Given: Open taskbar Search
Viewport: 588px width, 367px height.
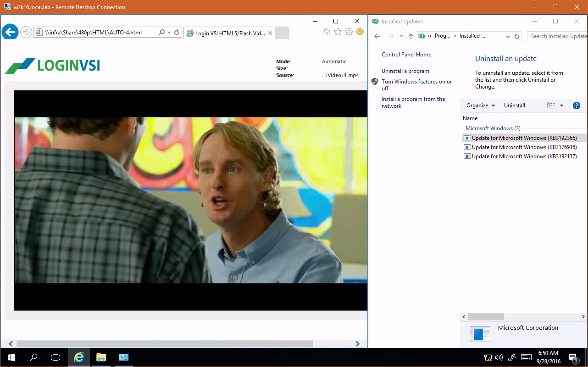Looking at the screenshot, I should [x=33, y=357].
